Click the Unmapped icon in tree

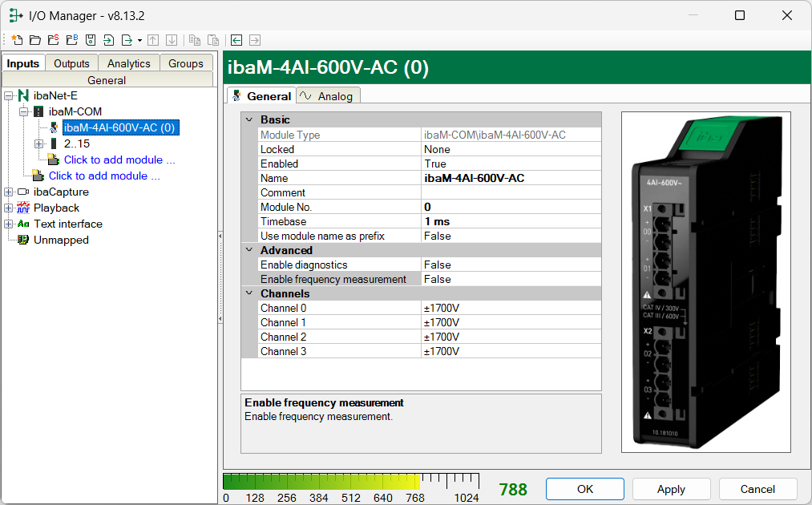click(x=23, y=240)
